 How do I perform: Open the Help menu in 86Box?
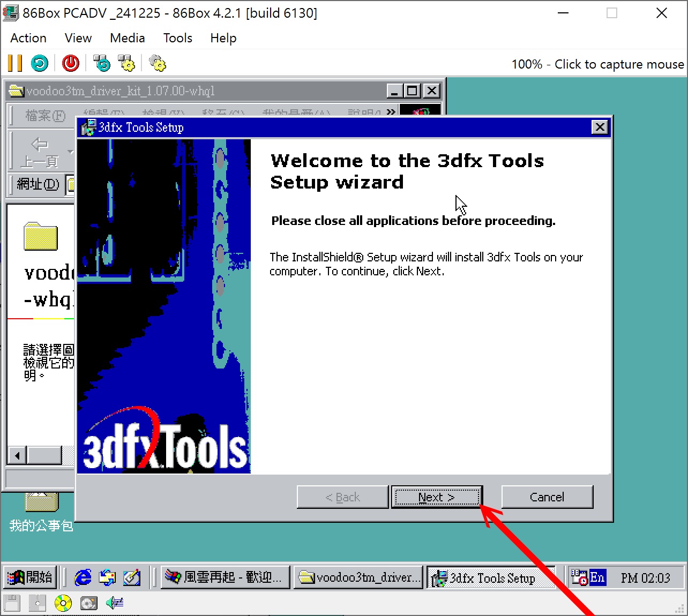click(223, 38)
